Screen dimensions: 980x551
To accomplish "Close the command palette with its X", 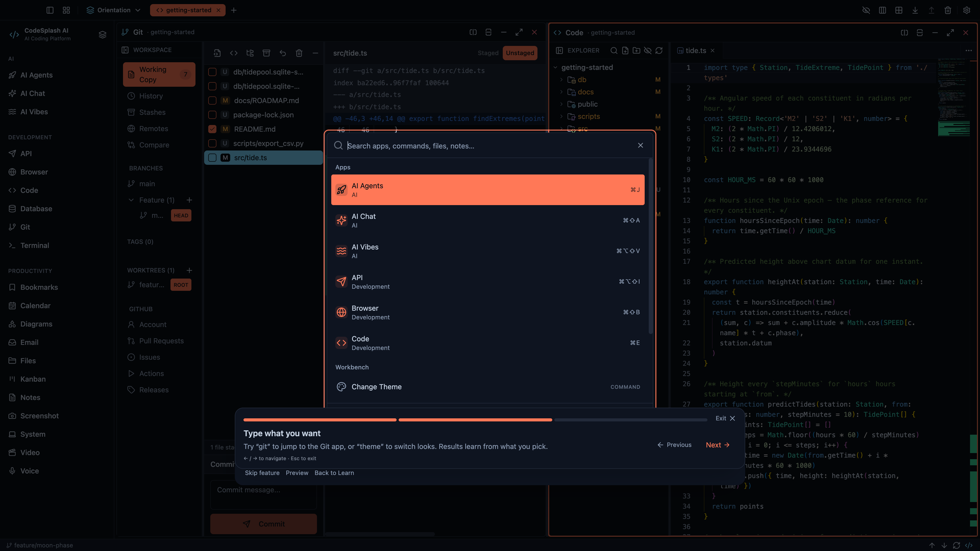I will click(640, 145).
